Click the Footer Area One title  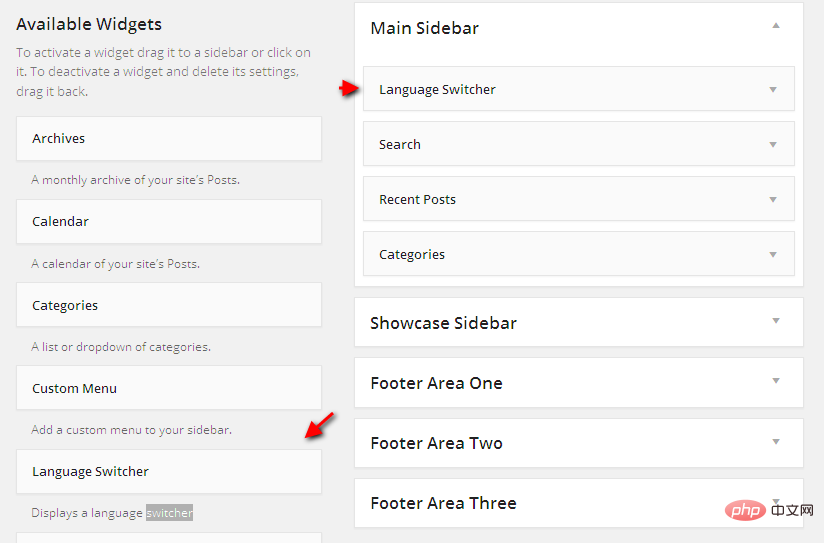point(436,383)
